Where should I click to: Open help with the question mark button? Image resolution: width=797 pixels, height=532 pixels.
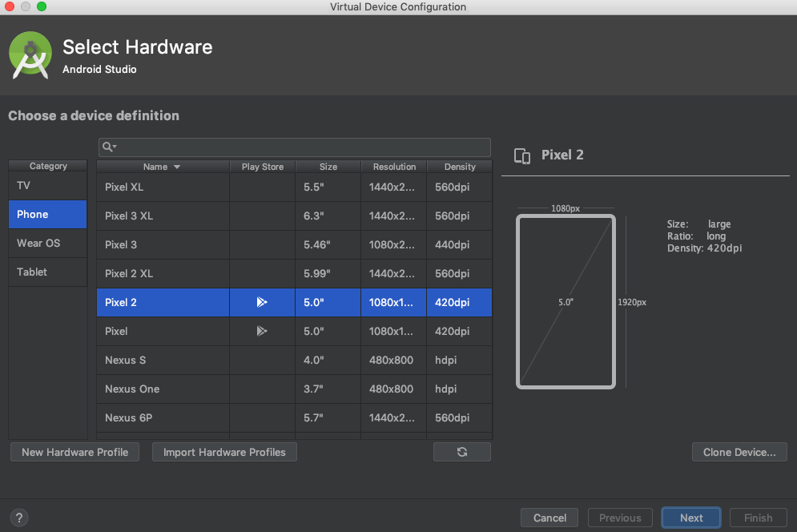(18, 518)
